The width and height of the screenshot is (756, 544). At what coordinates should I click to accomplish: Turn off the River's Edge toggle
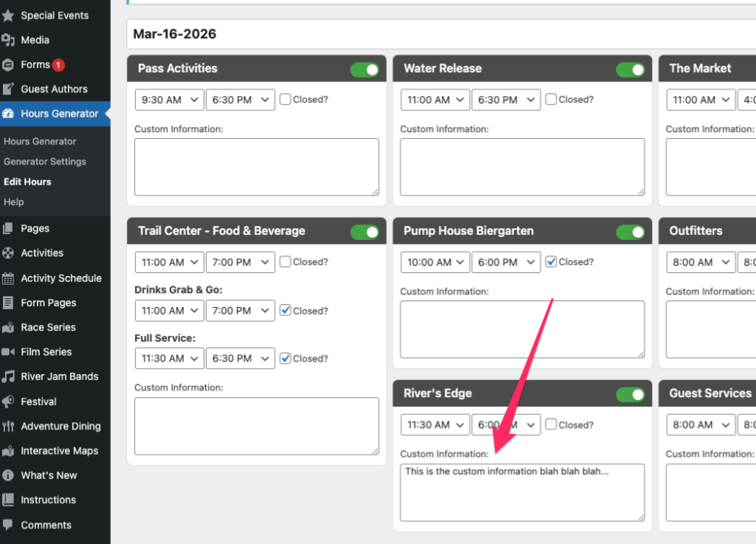click(630, 394)
